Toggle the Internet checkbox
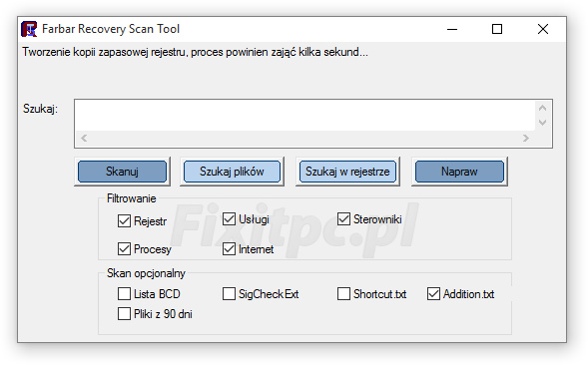Screen dimensions: 588x365 tap(230, 249)
